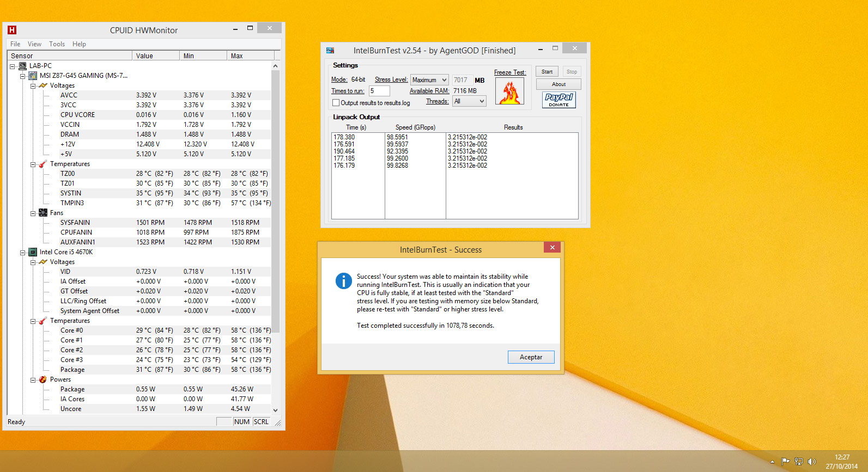Open the Stress Level dropdown
868x472 pixels.
click(429, 80)
